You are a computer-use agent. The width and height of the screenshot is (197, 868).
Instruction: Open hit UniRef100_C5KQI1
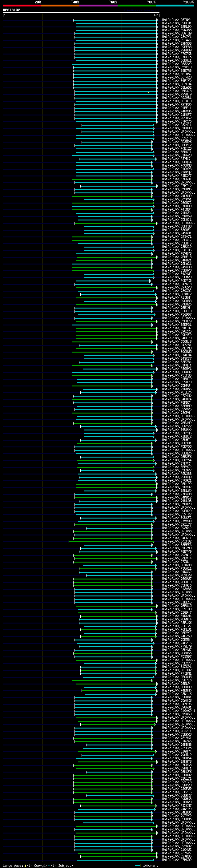[x=177, y=220]
